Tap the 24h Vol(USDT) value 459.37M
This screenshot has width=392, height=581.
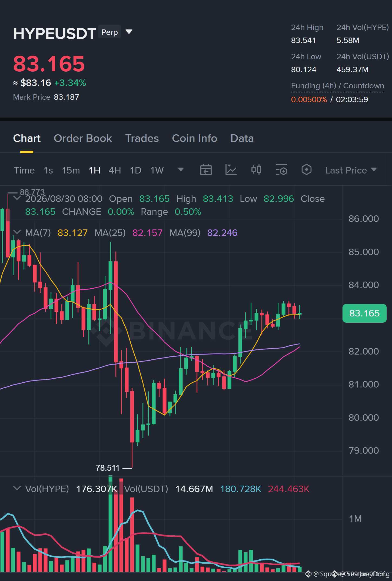[x=353, y=69]
